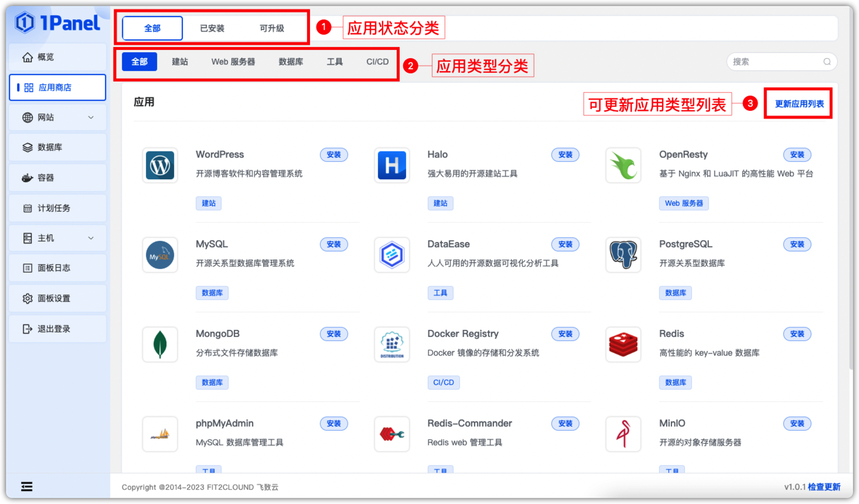The image size is (859, 504).
Task: Expand the 主机 sidebar menu
Action: tap(57, 238)
